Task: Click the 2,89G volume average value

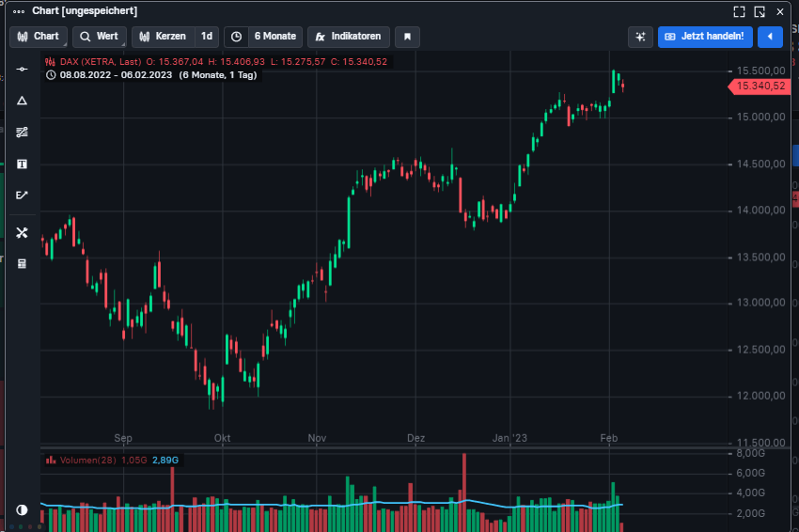Action: tap(165, 461)
